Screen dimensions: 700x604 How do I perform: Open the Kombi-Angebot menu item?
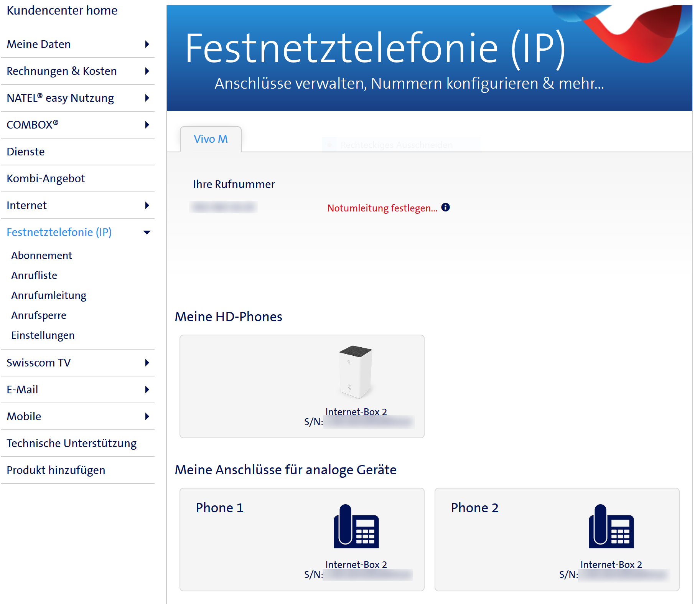click(x=46, y=178)
